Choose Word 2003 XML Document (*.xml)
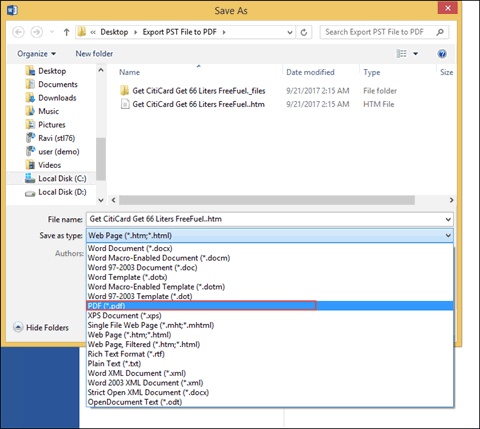Screen dimensions: 480x429 point(270,383)
